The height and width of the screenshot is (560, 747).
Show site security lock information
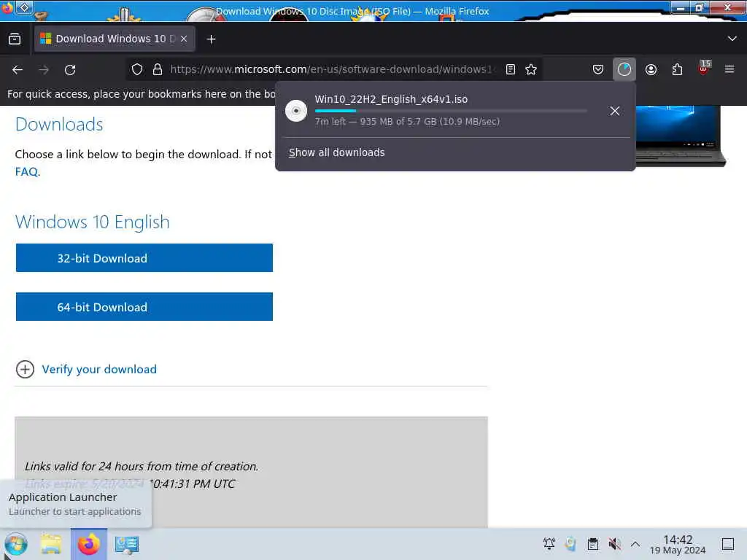158,69
